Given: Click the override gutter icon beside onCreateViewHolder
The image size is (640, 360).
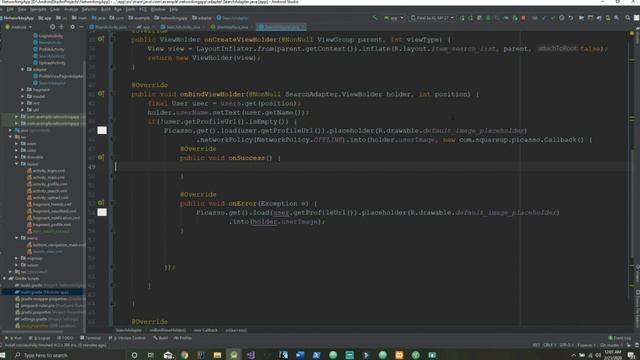Looking at the screenshot, I should (x=100, y=39).
